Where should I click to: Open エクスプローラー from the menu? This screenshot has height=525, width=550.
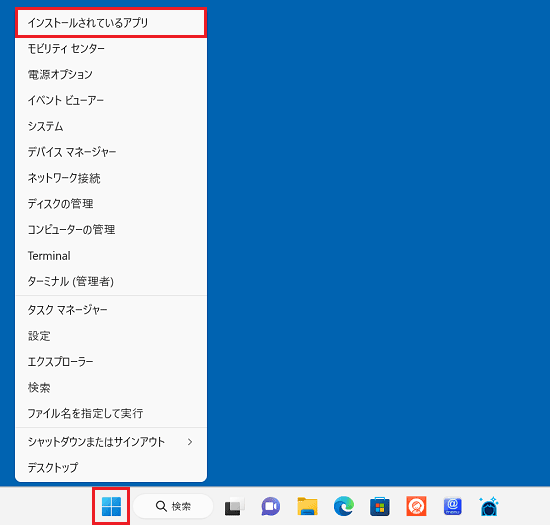coord(111,362)
